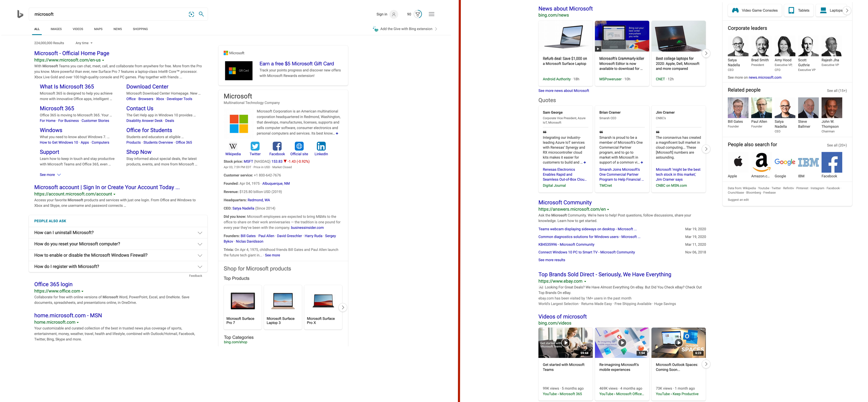Click the Microsoft Rewards trophy icon
The image size is (868, 402).
(x=418, y=14)
